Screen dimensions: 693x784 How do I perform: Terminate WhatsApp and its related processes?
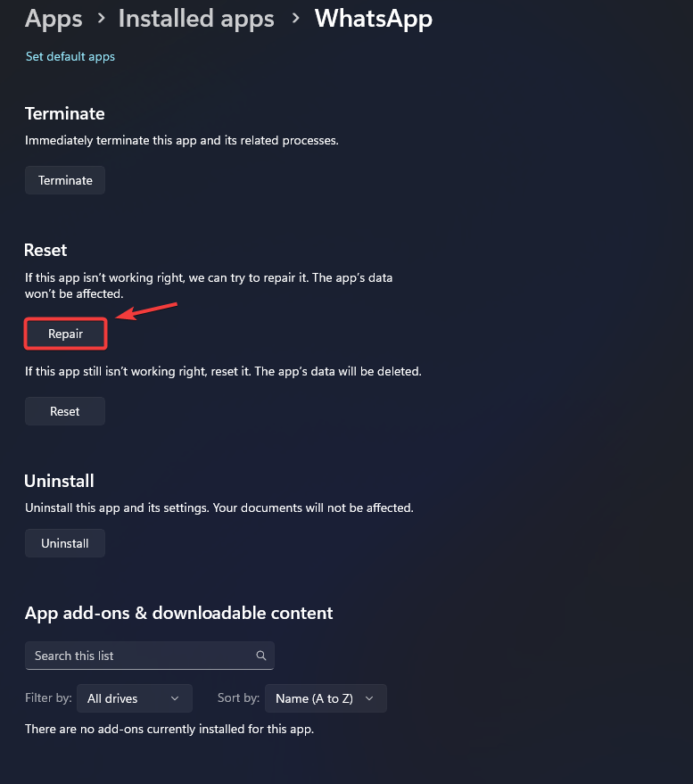click(x=64, y=179)
